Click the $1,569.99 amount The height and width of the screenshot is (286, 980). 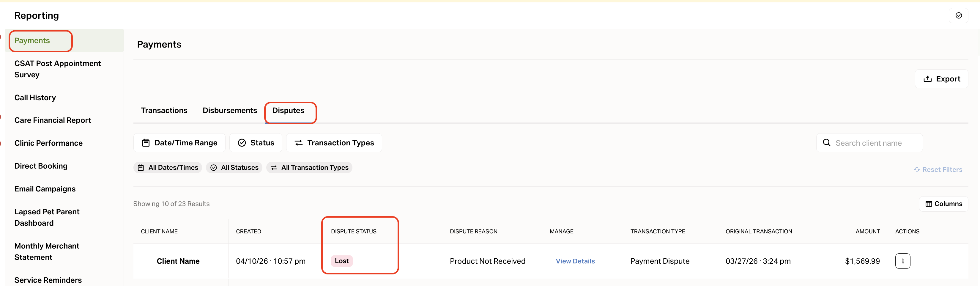point(862,261)
